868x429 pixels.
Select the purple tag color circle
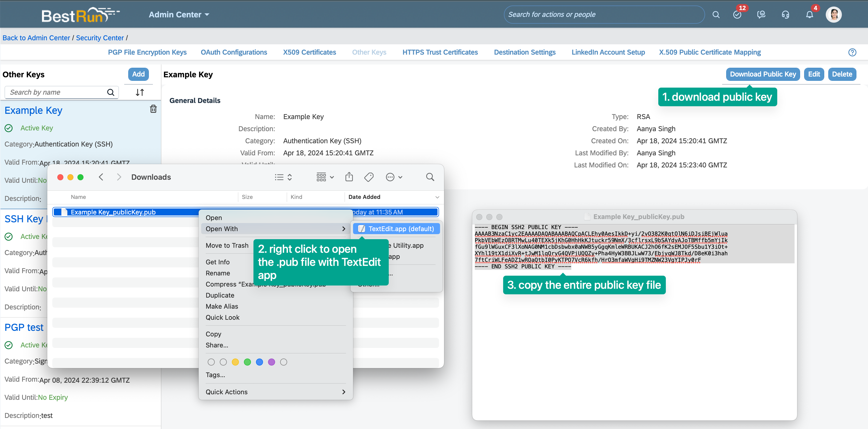[x=271, y=362]
